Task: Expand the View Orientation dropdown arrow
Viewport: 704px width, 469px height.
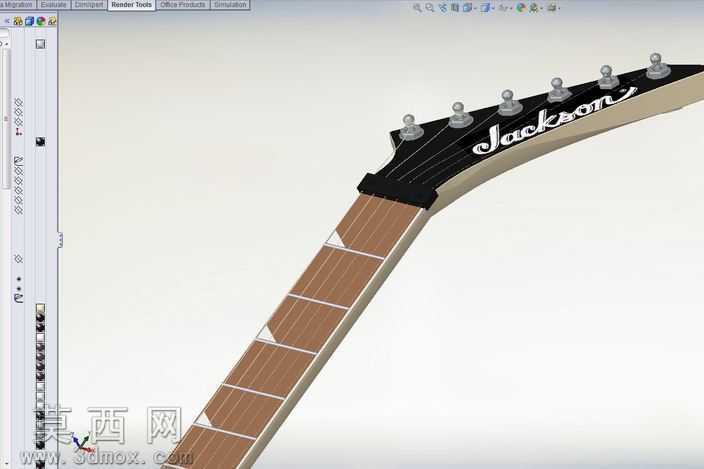Action: click(x=475, y=8)
